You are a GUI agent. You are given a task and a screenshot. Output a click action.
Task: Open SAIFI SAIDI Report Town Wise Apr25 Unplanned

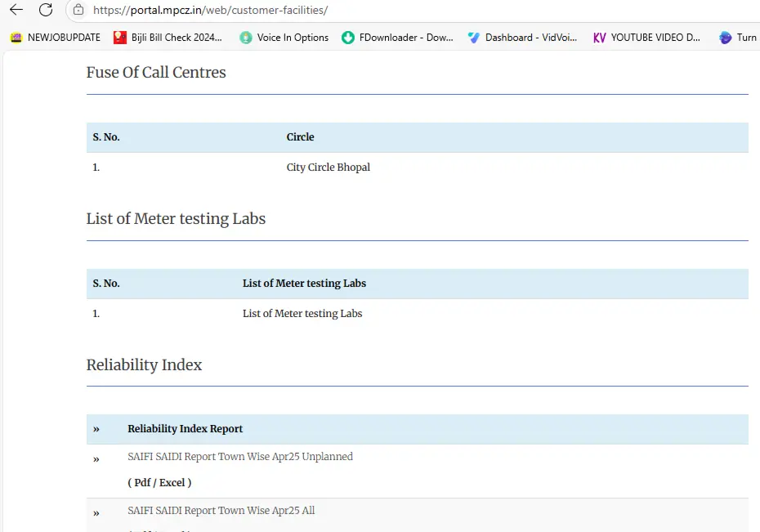[x=240, y=457]
